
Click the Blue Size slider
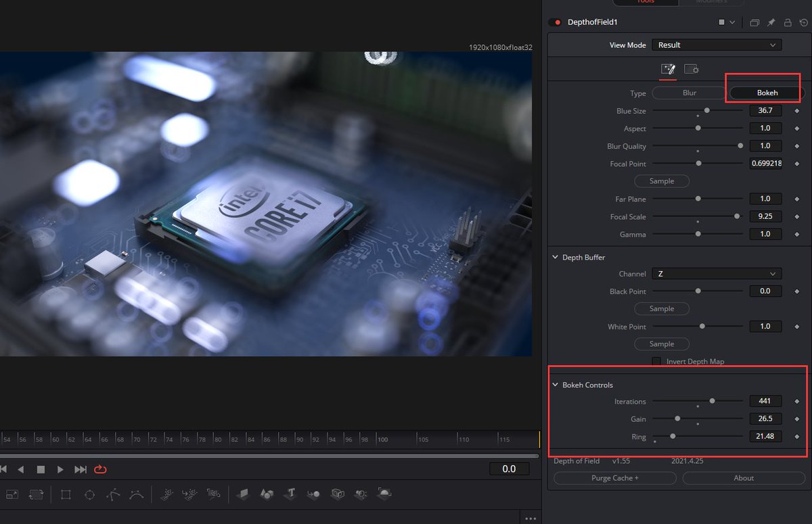click(x=698, y=110)
